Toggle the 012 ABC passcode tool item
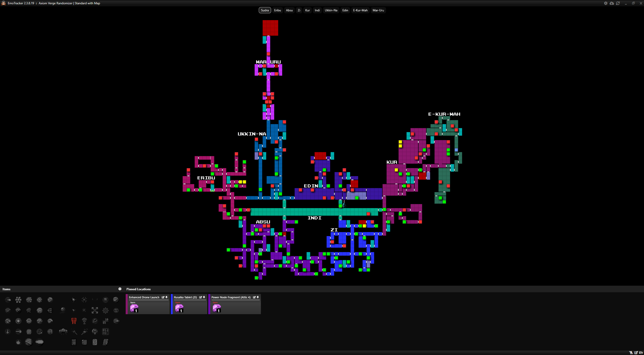The height and width of the screenshot is (355, 644). pyautogui.click(x=105, y=332)
